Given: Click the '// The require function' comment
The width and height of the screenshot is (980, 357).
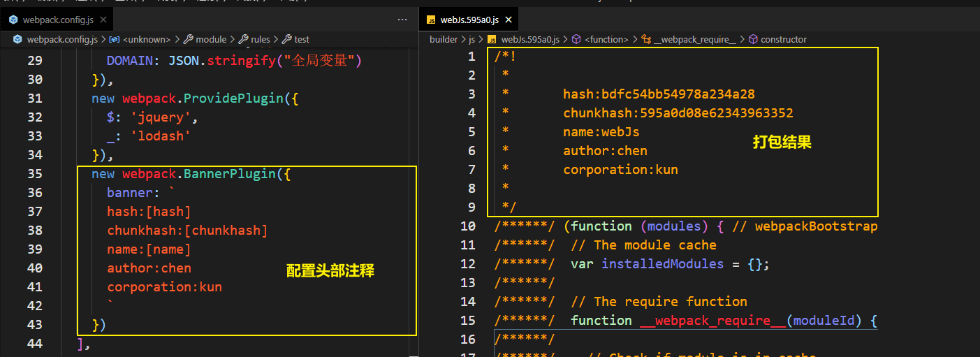Looking at the screenshot, I should tap(659, 301).
